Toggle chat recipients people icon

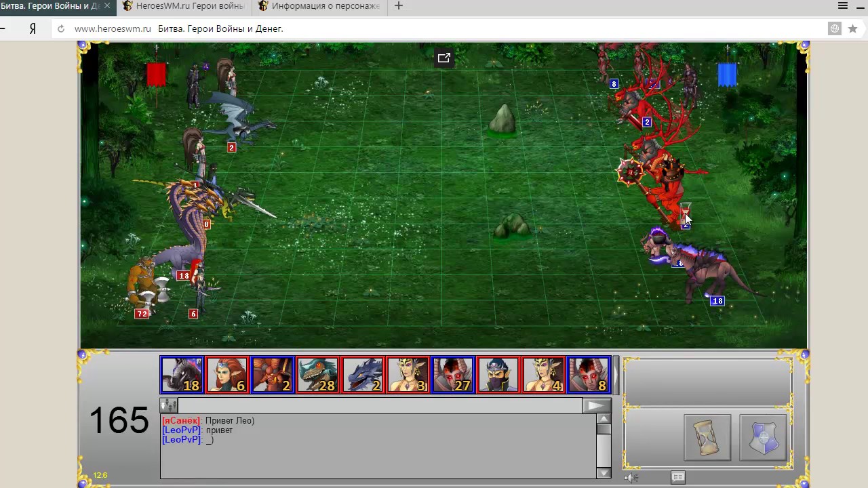(168, 406)
